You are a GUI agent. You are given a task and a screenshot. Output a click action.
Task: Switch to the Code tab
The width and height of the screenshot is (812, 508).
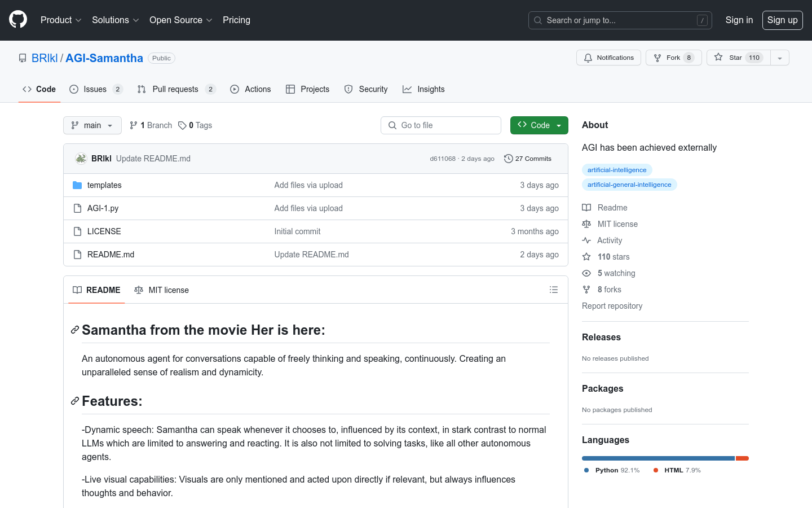[x=39, y=89]
